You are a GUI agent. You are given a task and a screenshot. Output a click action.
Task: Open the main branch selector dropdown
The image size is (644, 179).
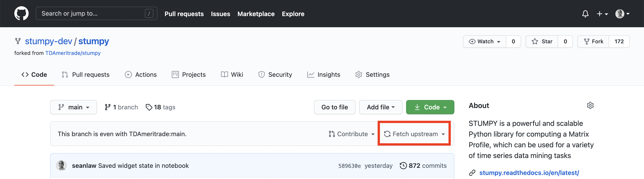(x=74, y=107)
